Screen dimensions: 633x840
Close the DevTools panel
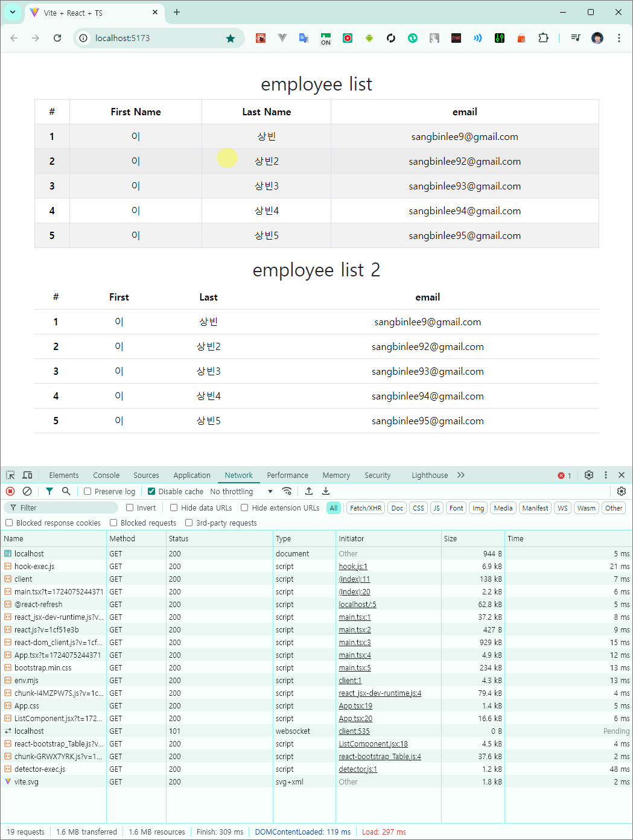(622, 475)
